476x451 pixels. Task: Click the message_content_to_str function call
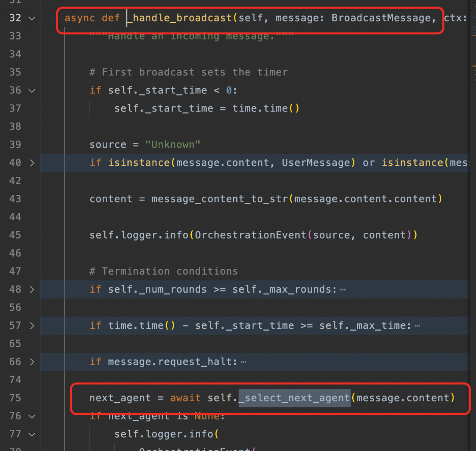[x=220, y=199]
